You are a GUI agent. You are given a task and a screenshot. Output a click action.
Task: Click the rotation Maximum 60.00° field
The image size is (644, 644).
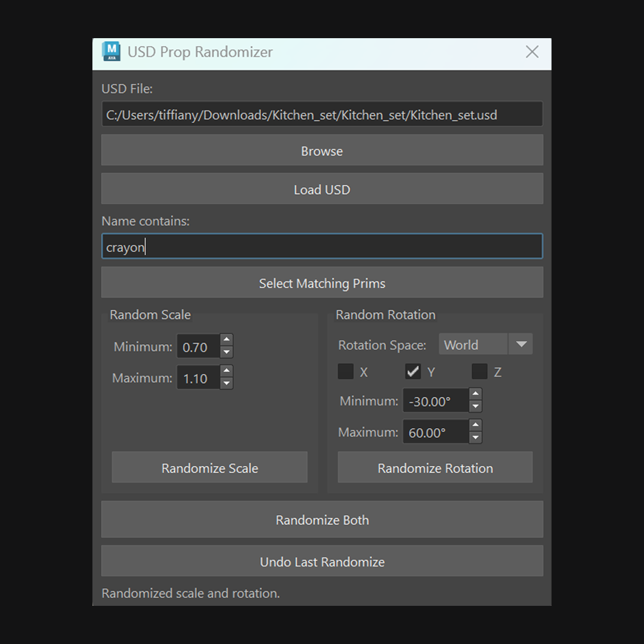[x=436, y=432]
